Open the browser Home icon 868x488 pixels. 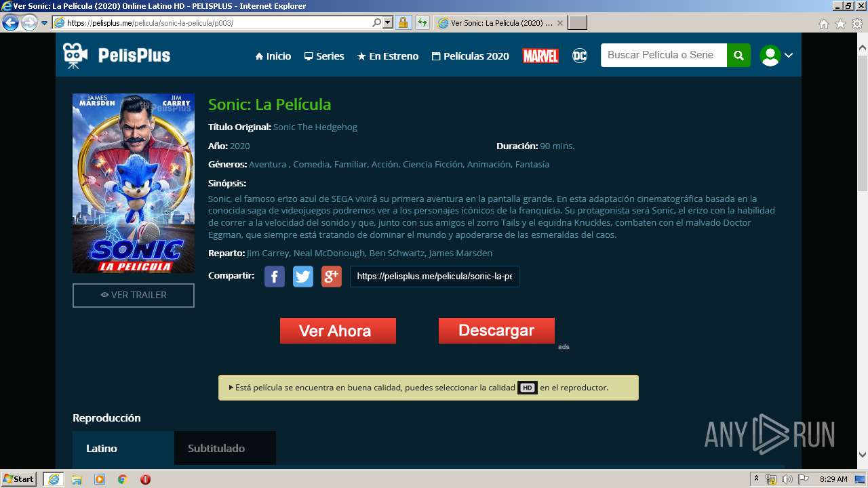[x=823, y=24]
